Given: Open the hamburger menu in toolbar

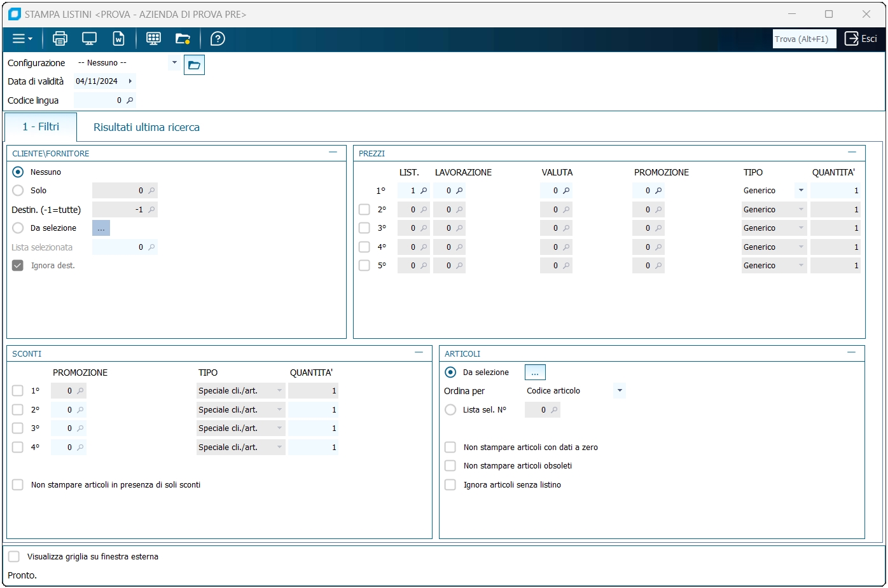Looking at the screenshot, I should tap(22, 39).
